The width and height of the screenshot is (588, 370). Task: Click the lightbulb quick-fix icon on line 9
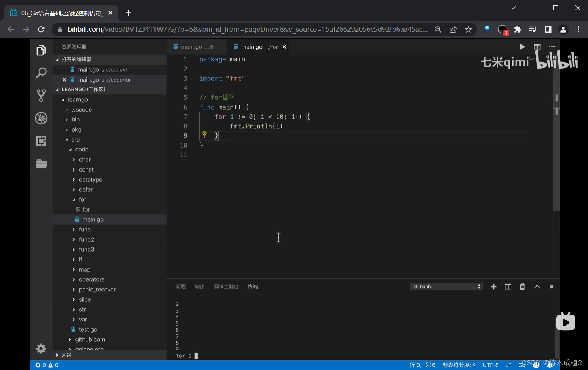coord(204,134)
